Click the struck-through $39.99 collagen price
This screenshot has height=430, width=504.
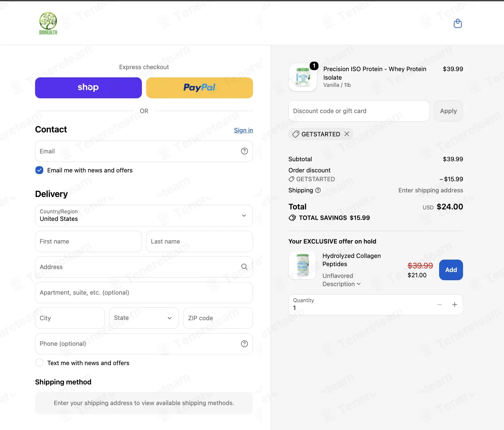pyautogui.click(x=420, y=265)
